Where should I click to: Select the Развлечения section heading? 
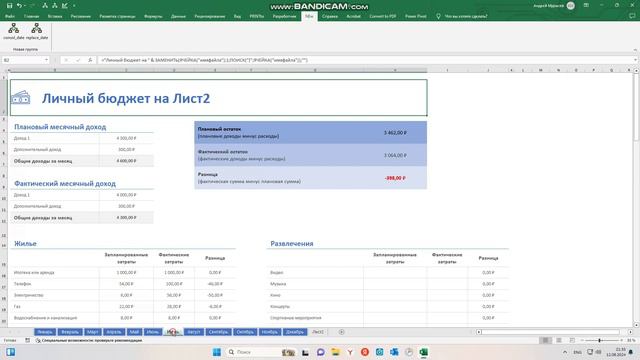click(292, 244)
